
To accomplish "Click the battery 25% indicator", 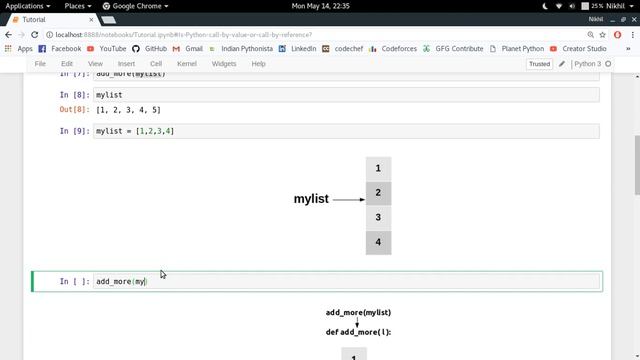I will pos(592,6).
